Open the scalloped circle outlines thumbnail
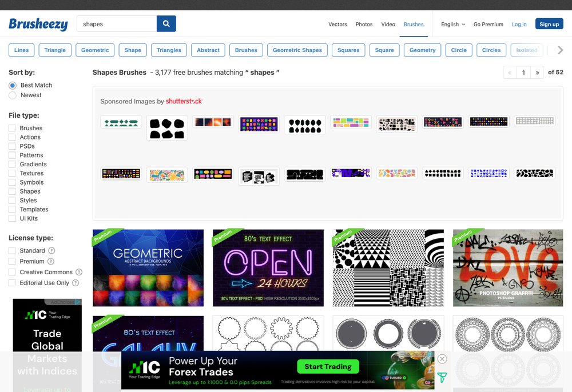Viewport: 572px width, 392px height. [268, 333]
